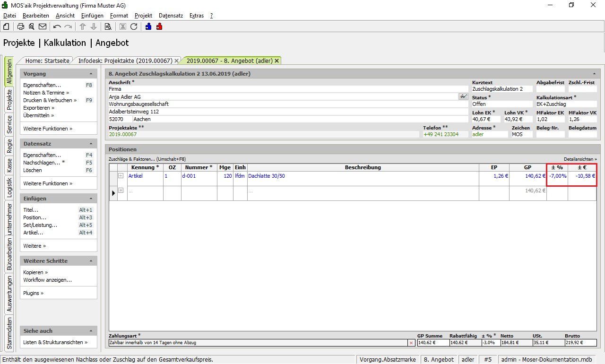
Task: Open the Projekt menu
Action: click(143, 16)
